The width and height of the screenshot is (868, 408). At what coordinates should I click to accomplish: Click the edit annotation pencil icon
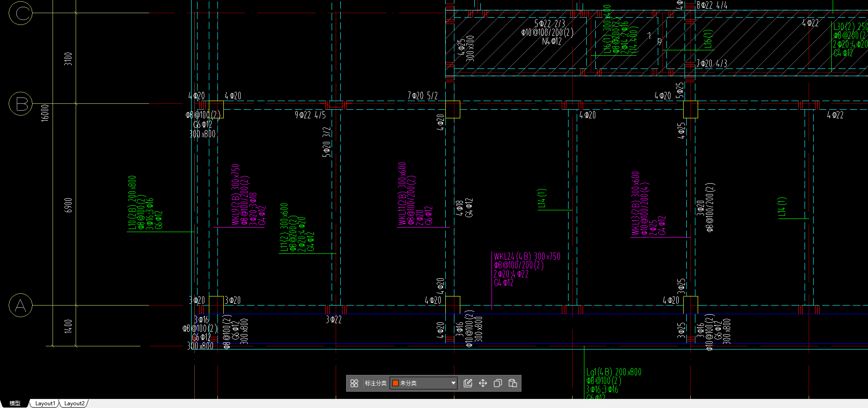tap(468, 383)
